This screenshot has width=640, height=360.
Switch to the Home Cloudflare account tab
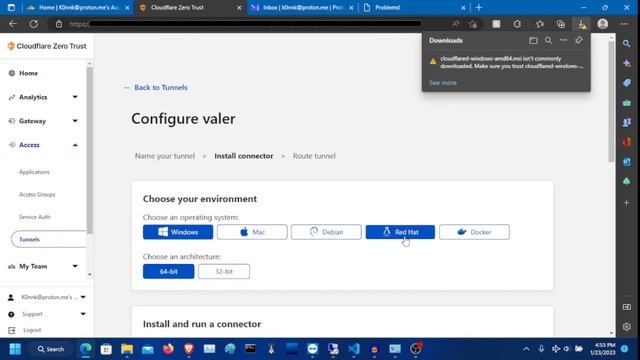click(x=78, y=7)
